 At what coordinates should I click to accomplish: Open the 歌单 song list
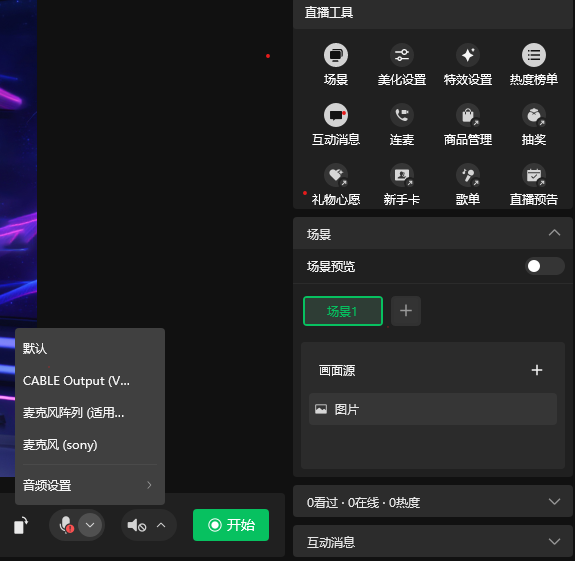click(x=468, y=175)
